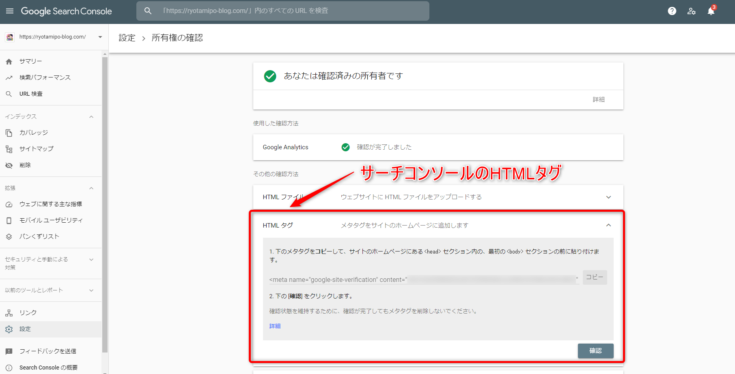735x374 pixels.
Task: Click the 使用した確認方法 label
Action: click(x=276, y=124)
